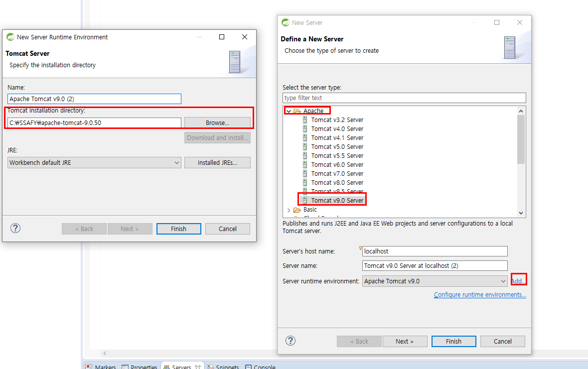The height and width of the screenshot is (369, 588).
Task: Collapse the Apache folder in server tree
Action: point(289,111)
